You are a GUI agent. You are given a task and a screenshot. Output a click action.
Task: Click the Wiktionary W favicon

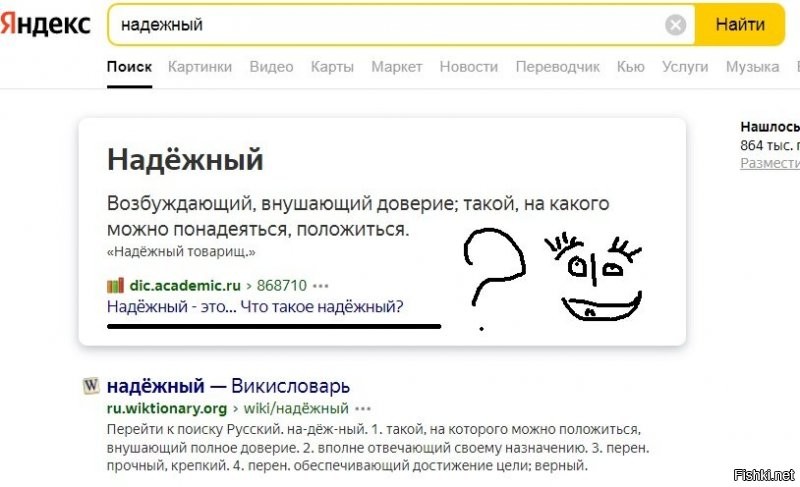point(91,386)
